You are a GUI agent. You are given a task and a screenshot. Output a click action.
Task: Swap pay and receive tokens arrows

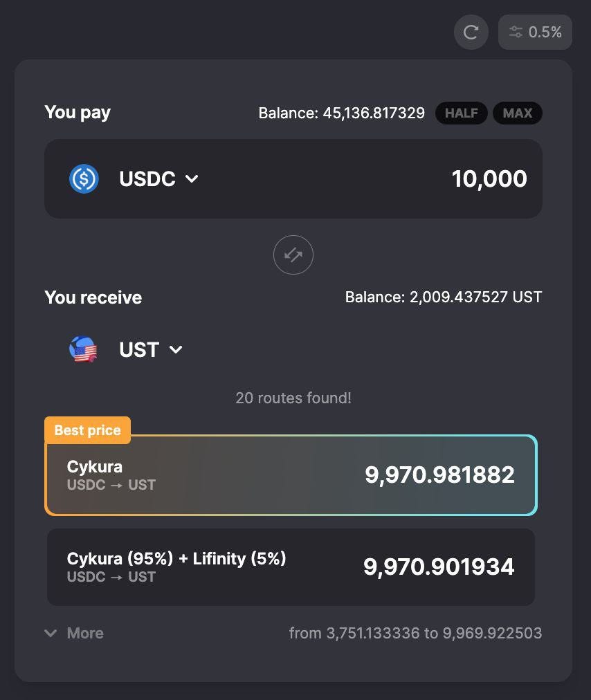tap(293, 255)
